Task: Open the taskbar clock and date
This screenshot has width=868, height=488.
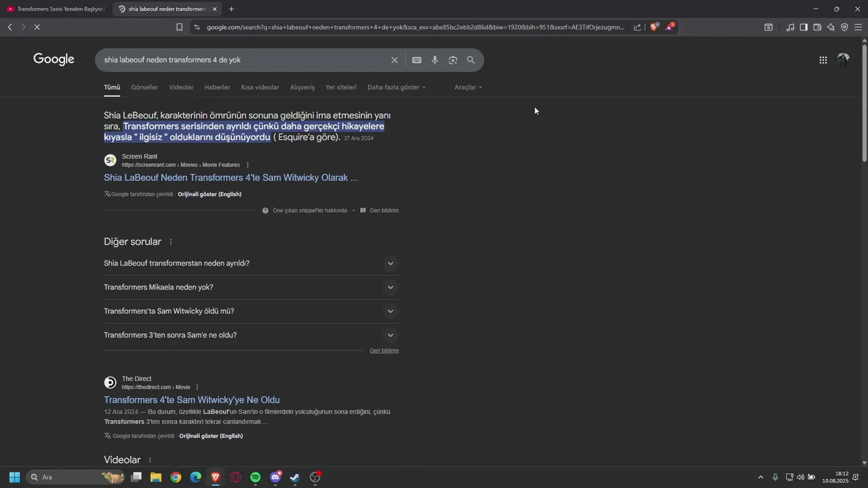Action: 835,477
